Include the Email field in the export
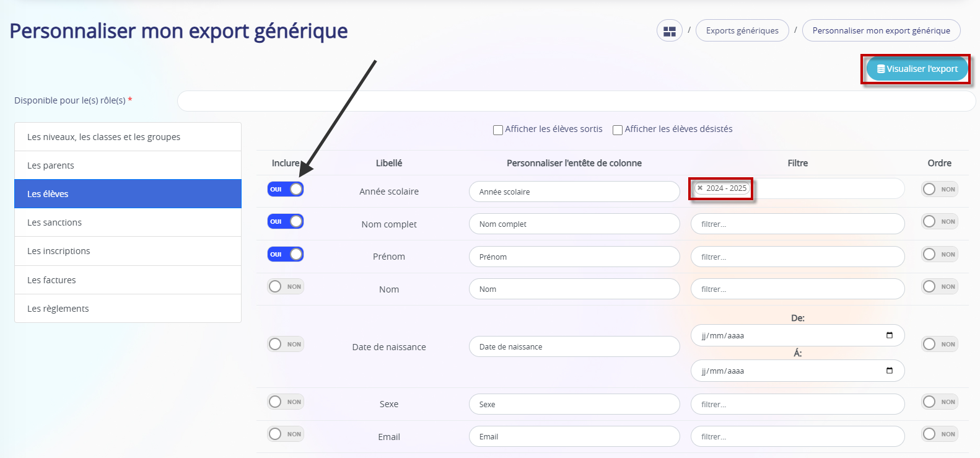Viewport: 980px width, 458px height. [x=286, y=434]
